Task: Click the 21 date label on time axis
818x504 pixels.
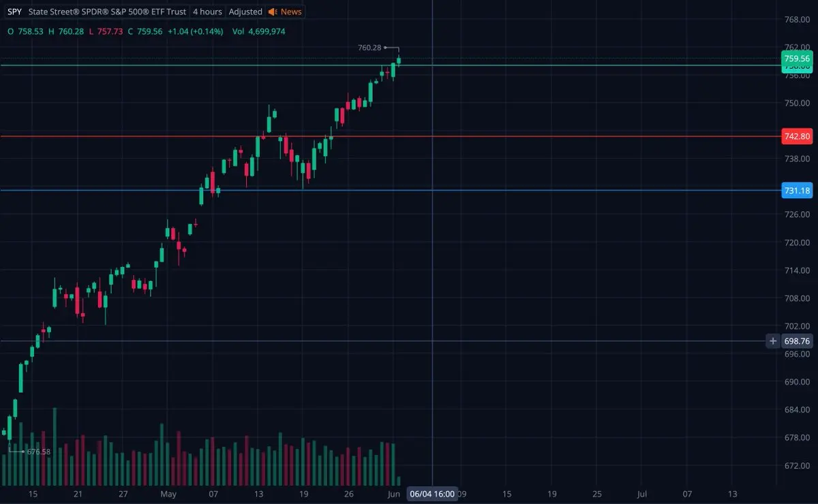Action: pyautogui.click(x=78, y=493)
